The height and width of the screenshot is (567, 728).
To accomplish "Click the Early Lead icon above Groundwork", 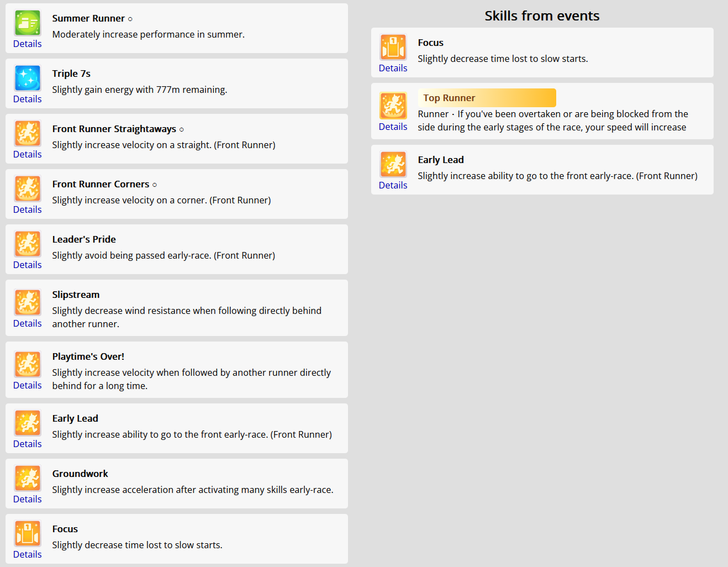I will pos(28,423).
